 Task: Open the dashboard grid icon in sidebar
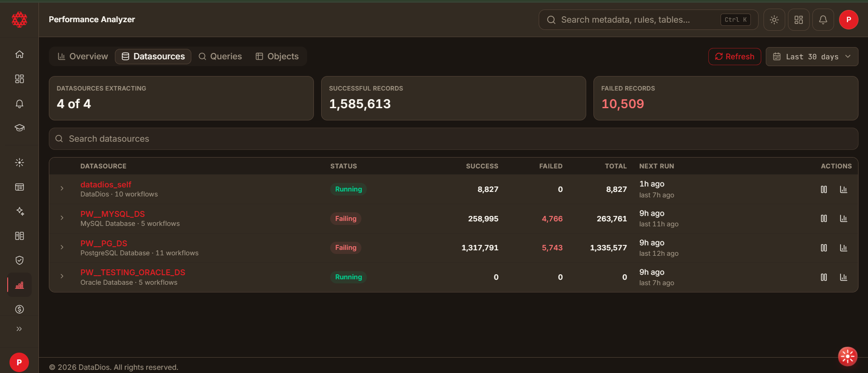19,79
